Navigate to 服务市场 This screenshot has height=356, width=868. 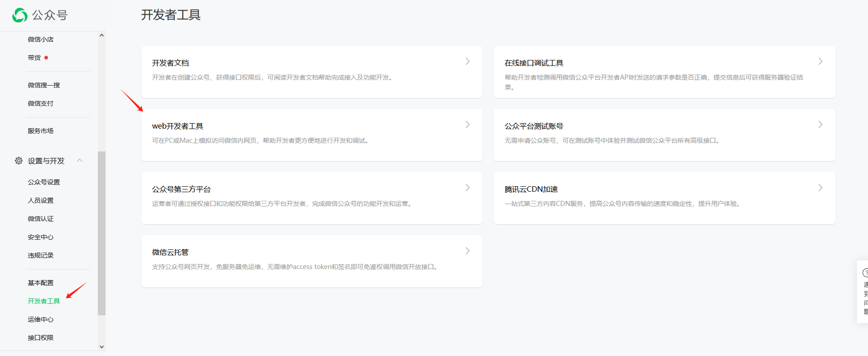[x=41, y=131]
